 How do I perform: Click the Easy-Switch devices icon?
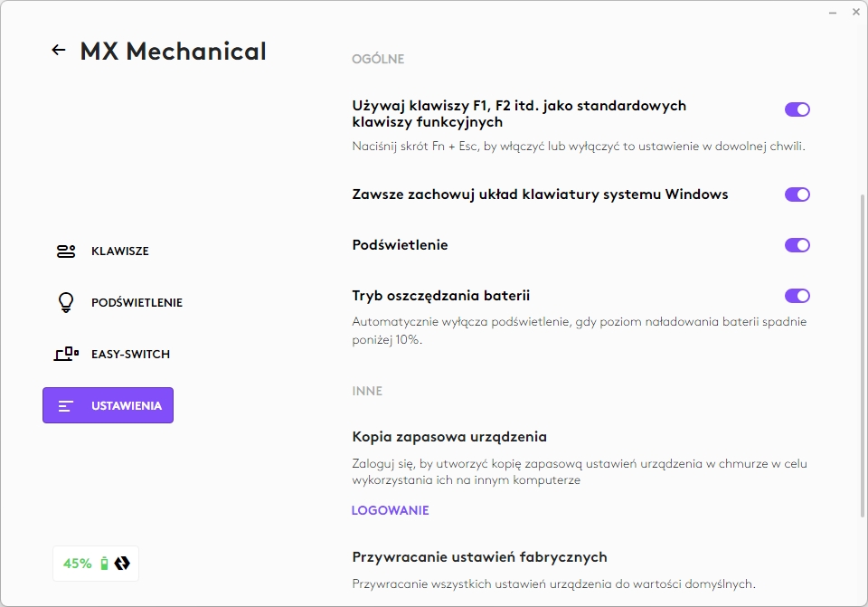(x=66, y=354)
